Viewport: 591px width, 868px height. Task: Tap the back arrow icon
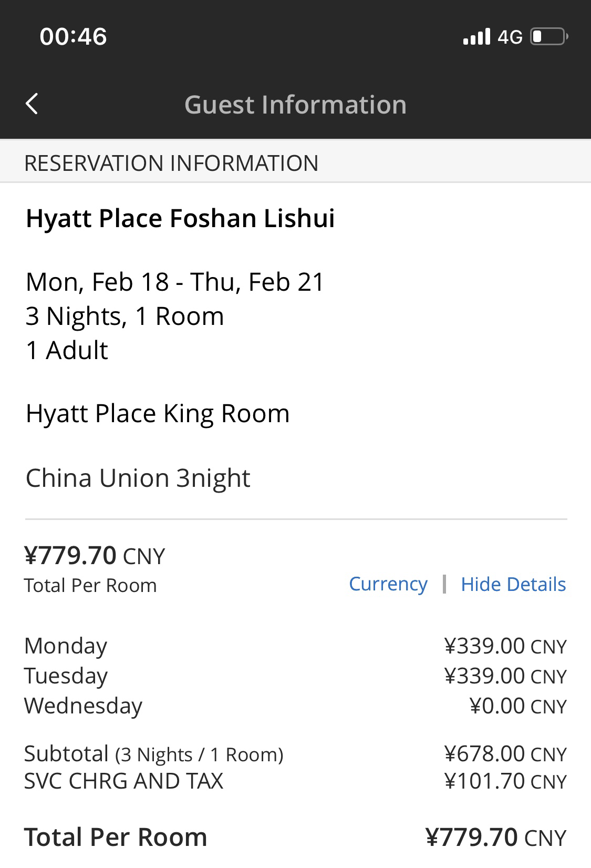pyautogui.click(x=32, y=104)
